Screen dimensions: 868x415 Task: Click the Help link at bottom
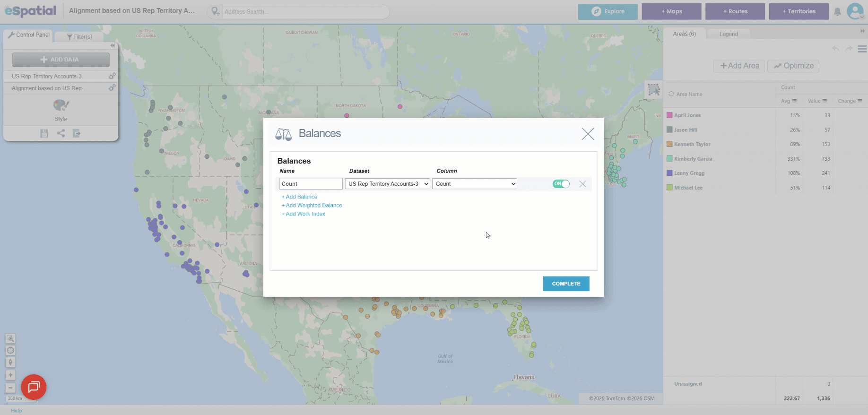tap(17, 411)
